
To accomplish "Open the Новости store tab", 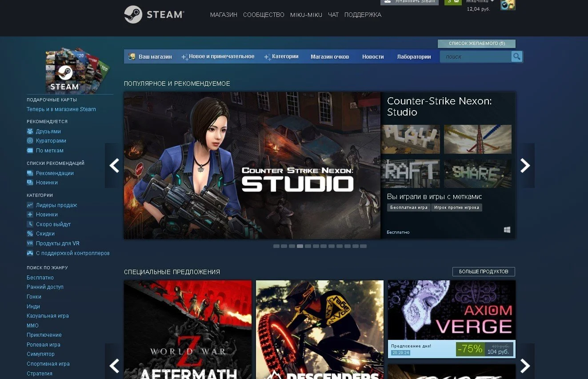I will click(373, 56).
